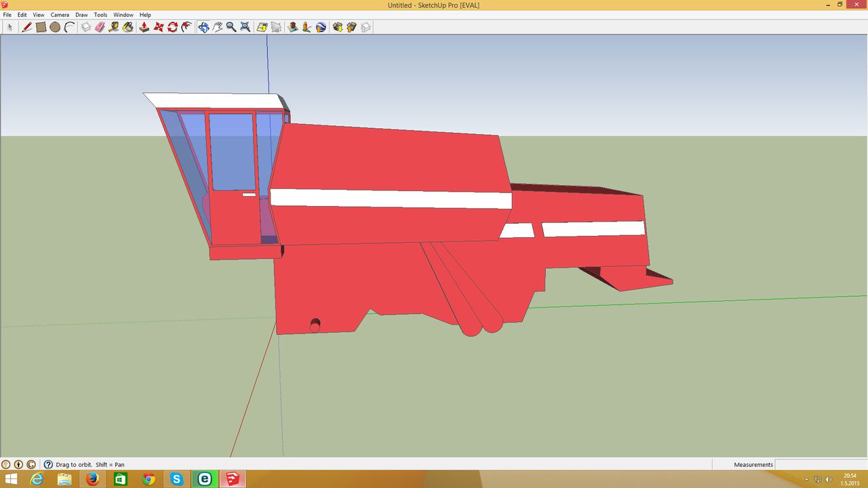Click the Instructor help question icon
868x488 pixels.
click(x=48, y=464)
